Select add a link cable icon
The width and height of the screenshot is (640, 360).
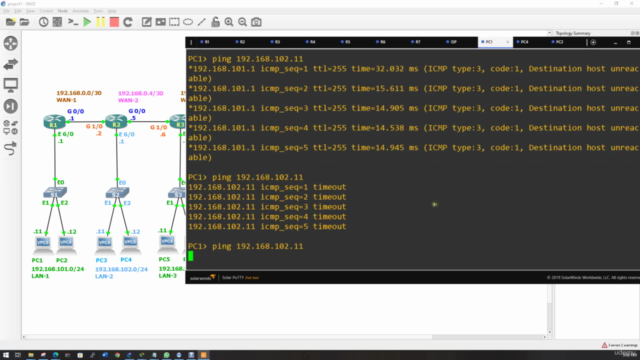point(11,148)
